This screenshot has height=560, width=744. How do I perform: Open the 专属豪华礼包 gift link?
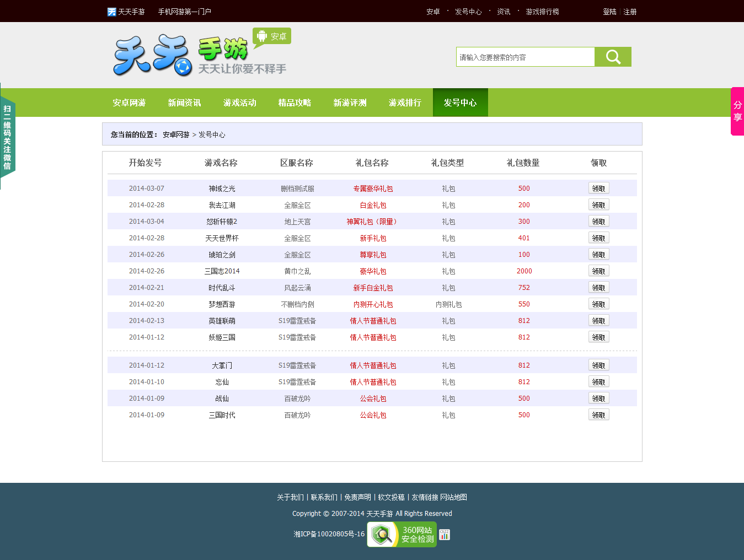[373, 188]
